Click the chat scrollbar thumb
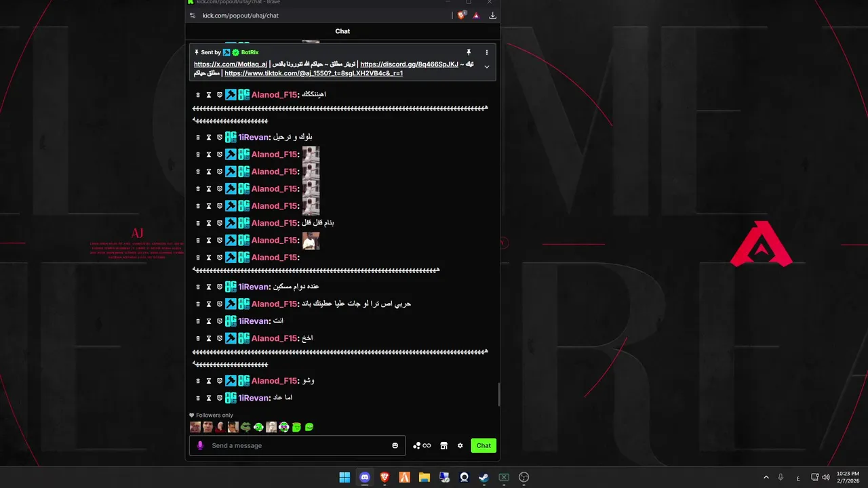 click(x=498, y=394)
